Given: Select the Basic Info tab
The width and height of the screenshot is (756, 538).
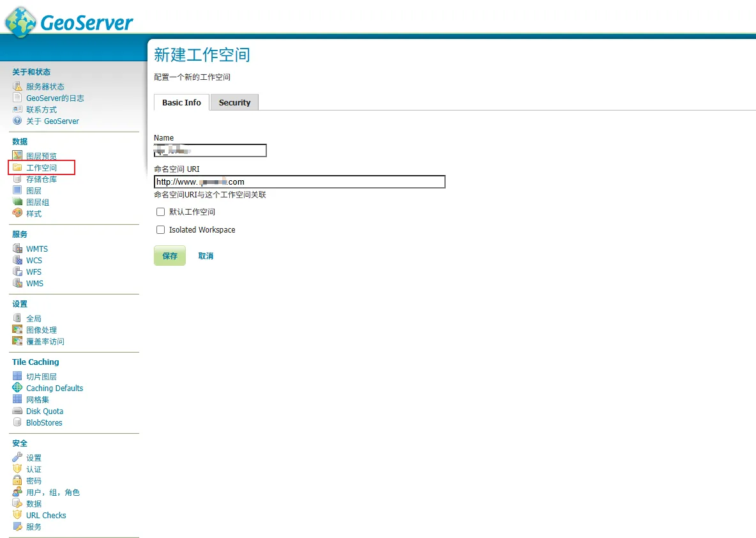Looking at the screenshot, I should pos(181,103).
